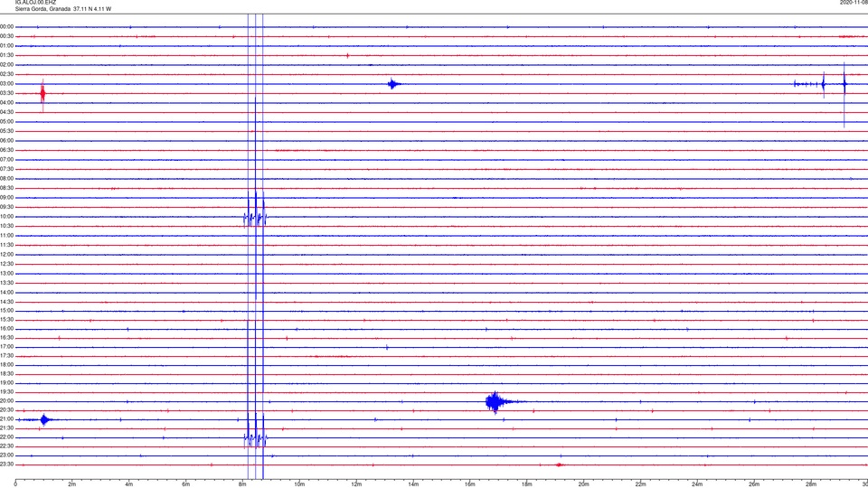Select the 22:00 time label
Image resolution: width=868 pixels, height=488 pixels.
6,437
